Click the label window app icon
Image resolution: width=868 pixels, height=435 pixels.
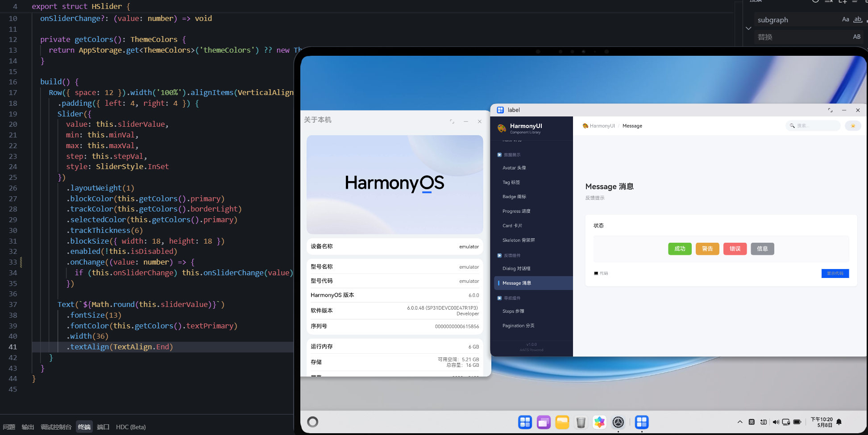coord(500,110)
